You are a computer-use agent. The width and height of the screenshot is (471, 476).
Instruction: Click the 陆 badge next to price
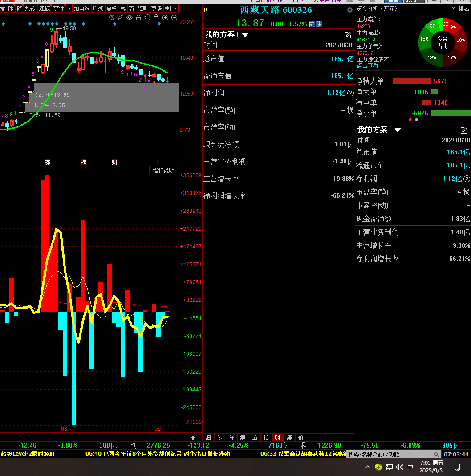tap(312, 24)
